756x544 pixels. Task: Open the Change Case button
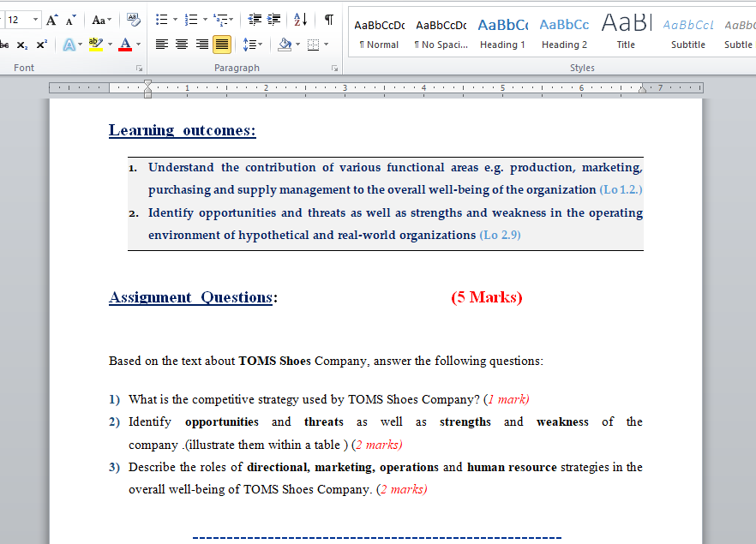[x=101, y=21]
